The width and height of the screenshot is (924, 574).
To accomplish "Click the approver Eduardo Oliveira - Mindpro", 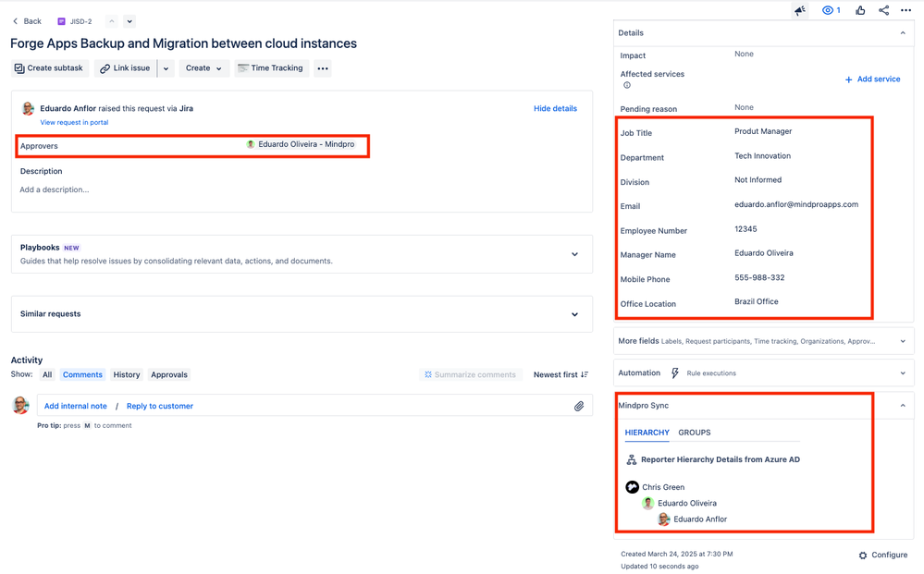I will 301,144.
